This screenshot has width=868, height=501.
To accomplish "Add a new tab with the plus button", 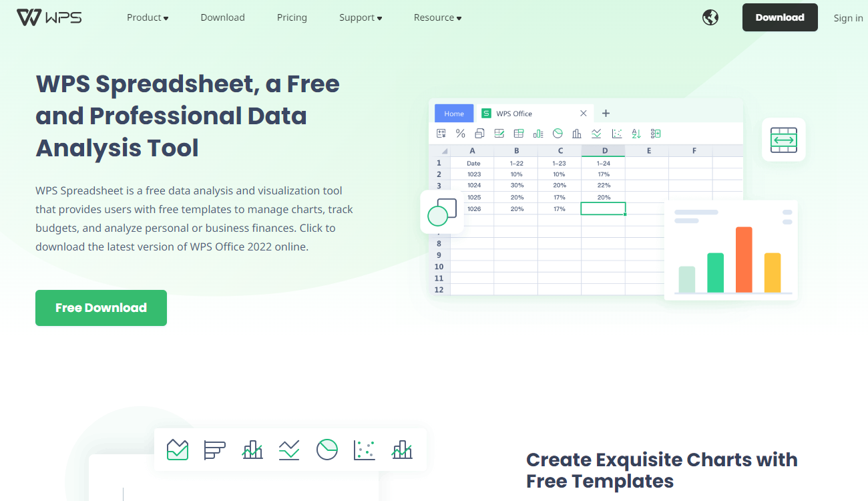I will 606,114.
